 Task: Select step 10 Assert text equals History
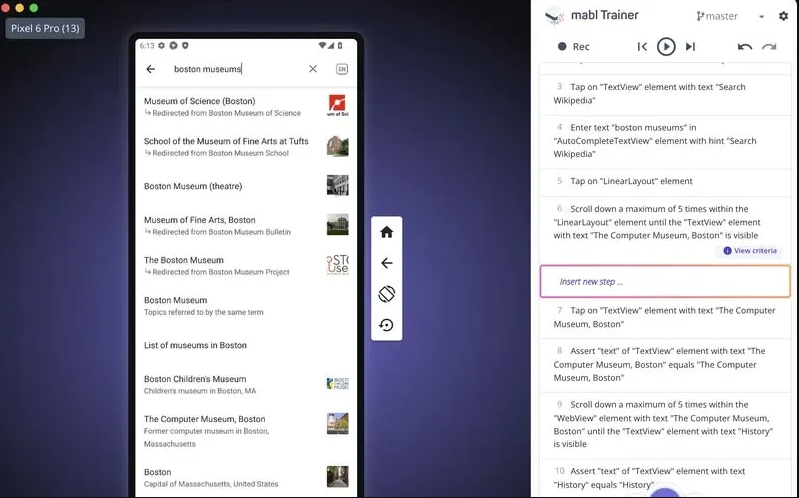[x=665, y=478]
